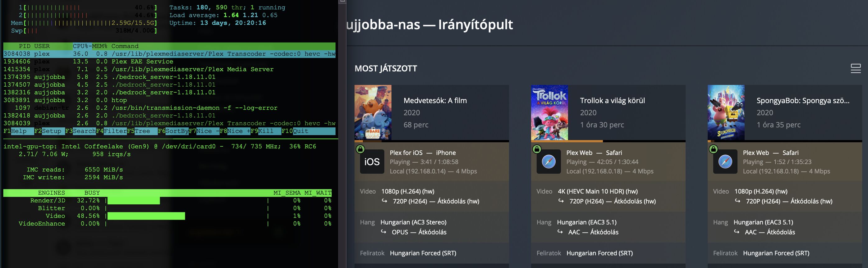Click the iOS player icon

pyautogui.click(x=372, y=161)
